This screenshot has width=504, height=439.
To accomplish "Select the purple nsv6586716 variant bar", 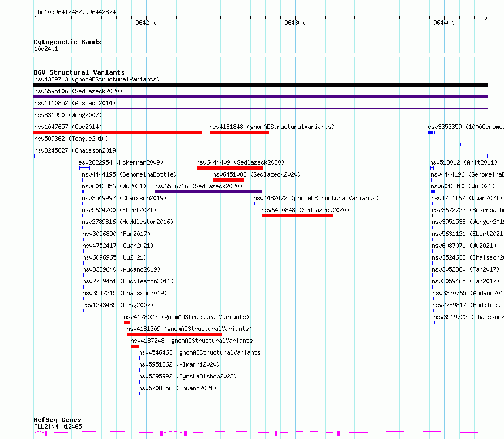I will click(x=208, y=192).
